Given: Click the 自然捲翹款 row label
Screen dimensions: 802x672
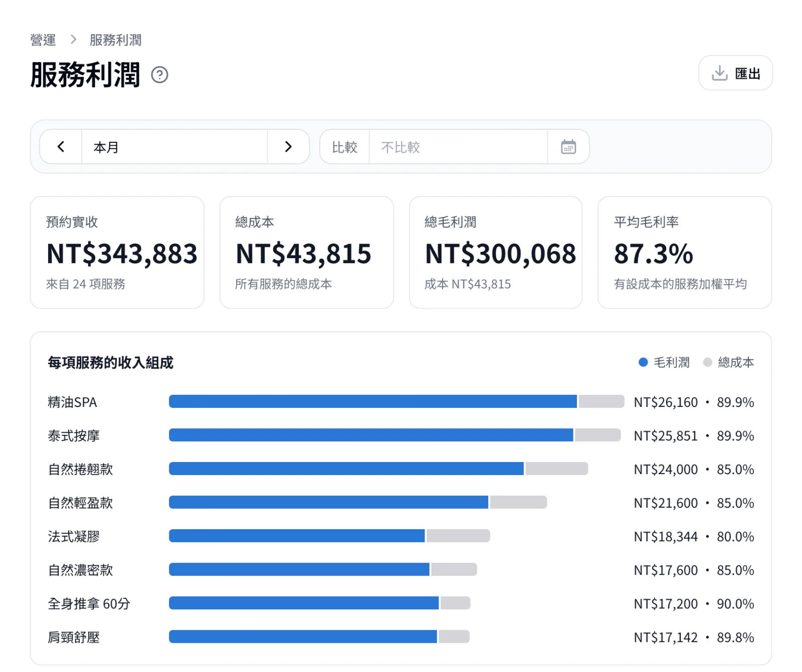Looking at the screenshot, I should (x=80, y=470).
